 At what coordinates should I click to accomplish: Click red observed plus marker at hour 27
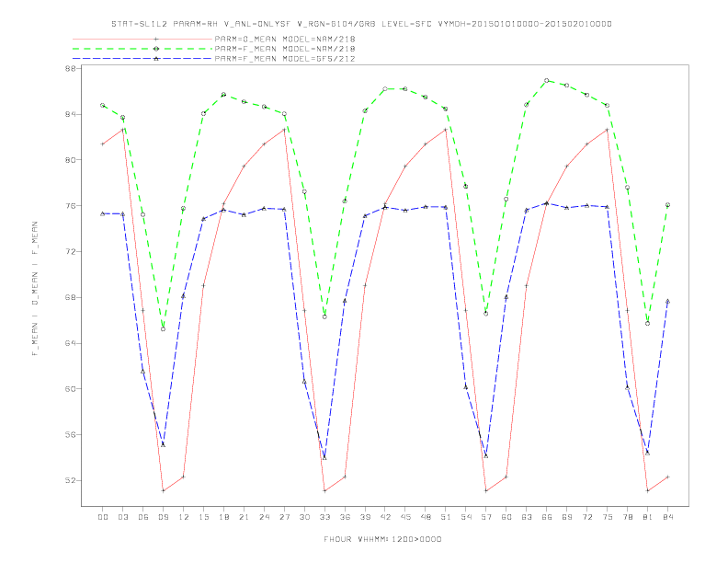tap(284, 130)
